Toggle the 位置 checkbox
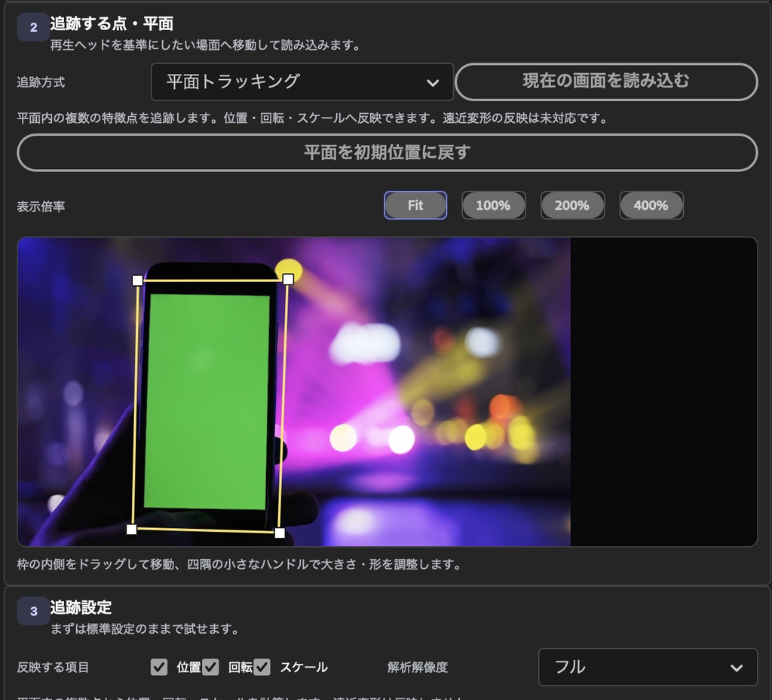Screen dimensions: 772x700 [158, 668]
